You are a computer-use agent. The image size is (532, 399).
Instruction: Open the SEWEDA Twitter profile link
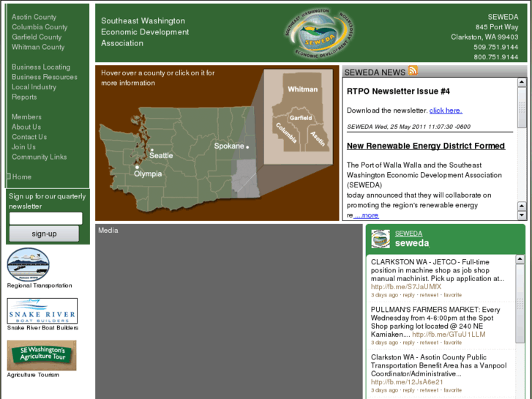tap(408, 234)
